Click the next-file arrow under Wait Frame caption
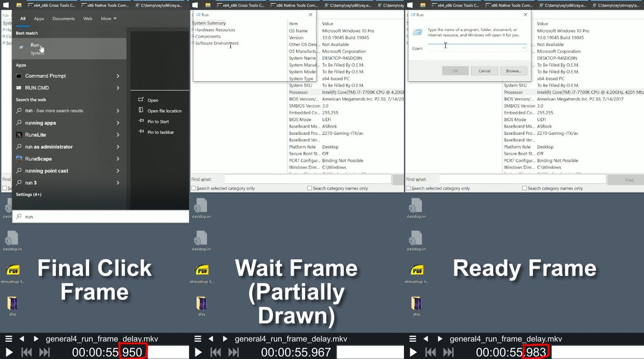The height and width of the screenshot is (359, 644). pyautogui.click(x=225, y=339)
